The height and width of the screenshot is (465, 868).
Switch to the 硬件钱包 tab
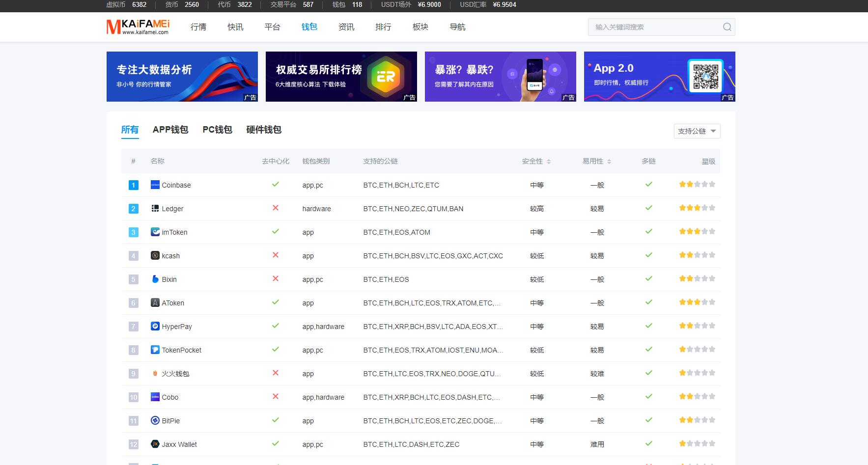[x=263, y=130]
